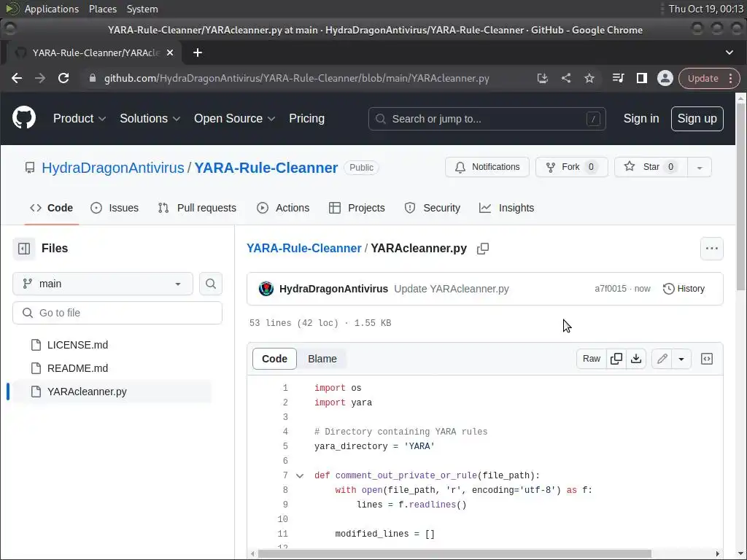Screen dimensions: 747x560
Task: Download the raw file
Action: 636,359
